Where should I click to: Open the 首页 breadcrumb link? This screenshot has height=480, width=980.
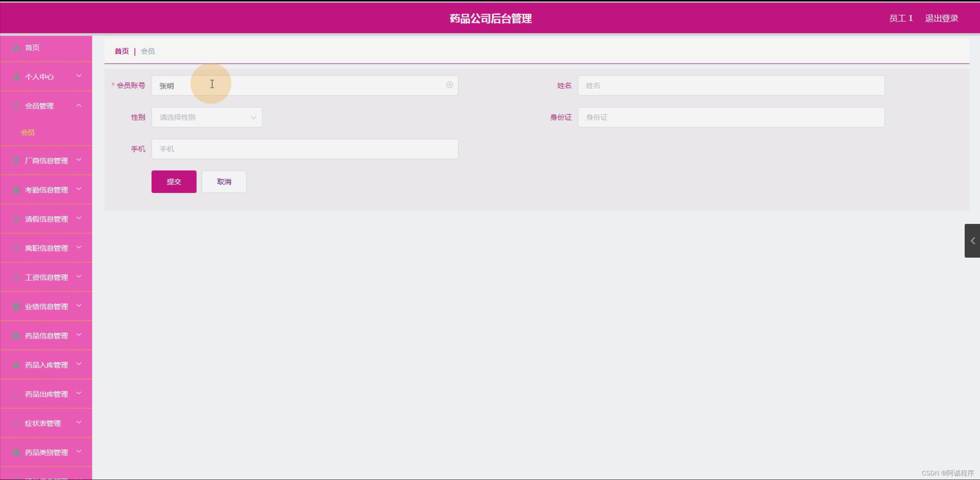coord(121,51)
